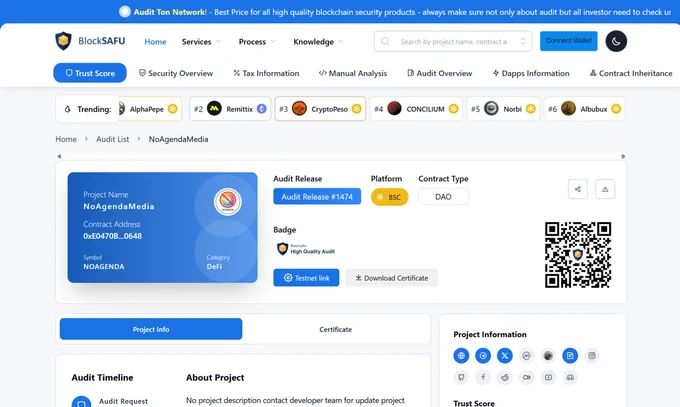Viewport: 680px width, 407px height.
Task: Open the Dapps Information tab
Action: click(x=531, y=73)
